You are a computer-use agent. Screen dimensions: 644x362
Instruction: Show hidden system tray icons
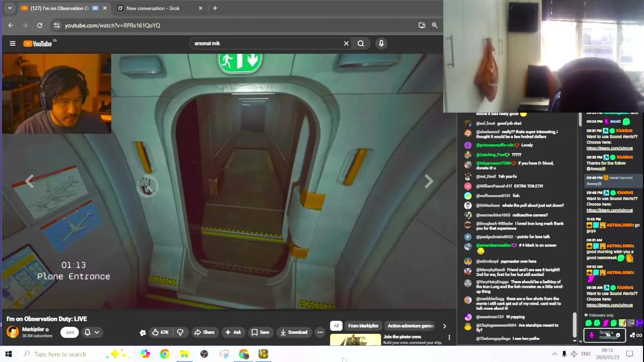554,354
